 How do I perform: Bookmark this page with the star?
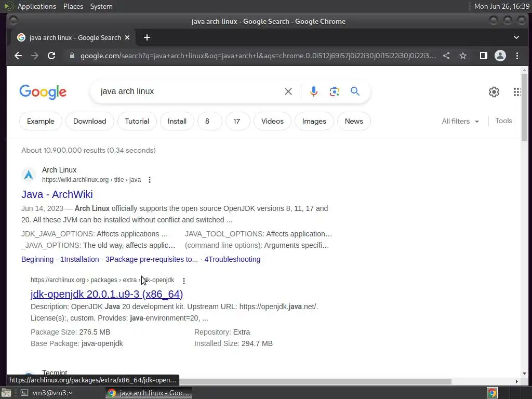click(463, 56)
